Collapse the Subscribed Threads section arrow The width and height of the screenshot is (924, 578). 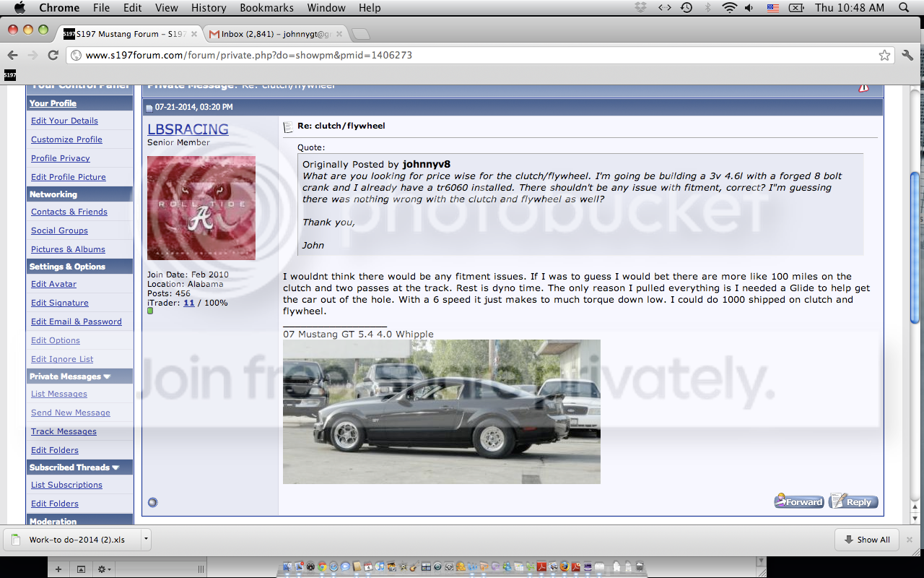pyautogui.click(x=116, y=467)
